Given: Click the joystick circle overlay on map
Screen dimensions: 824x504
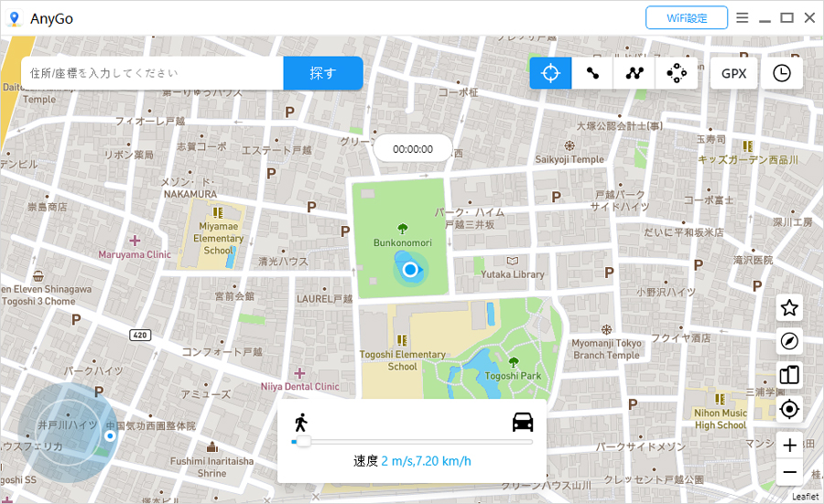Looking at the screenshot, I should pyautogui.click(x=69, y=433).
